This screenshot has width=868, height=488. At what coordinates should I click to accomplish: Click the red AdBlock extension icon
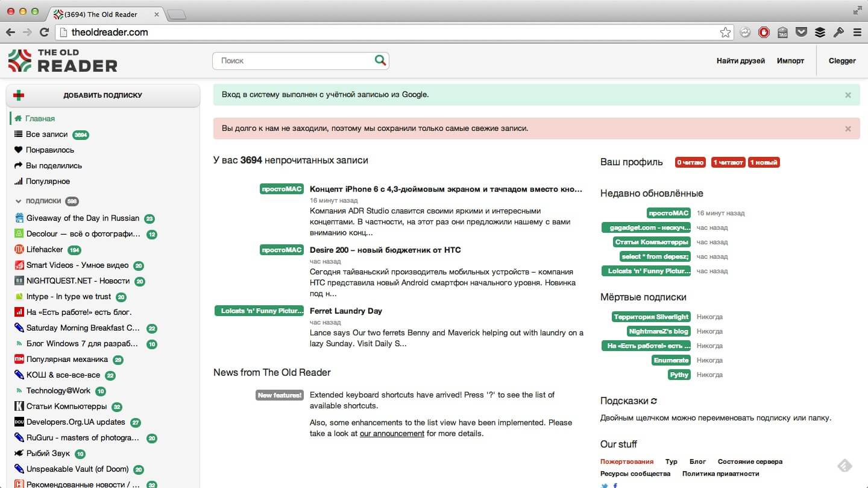[764, 33]
